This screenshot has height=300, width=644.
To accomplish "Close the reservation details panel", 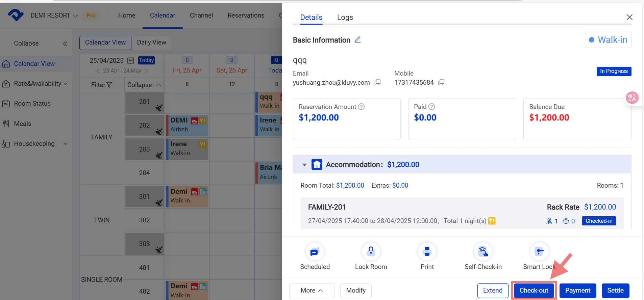I will click(629, 17).
